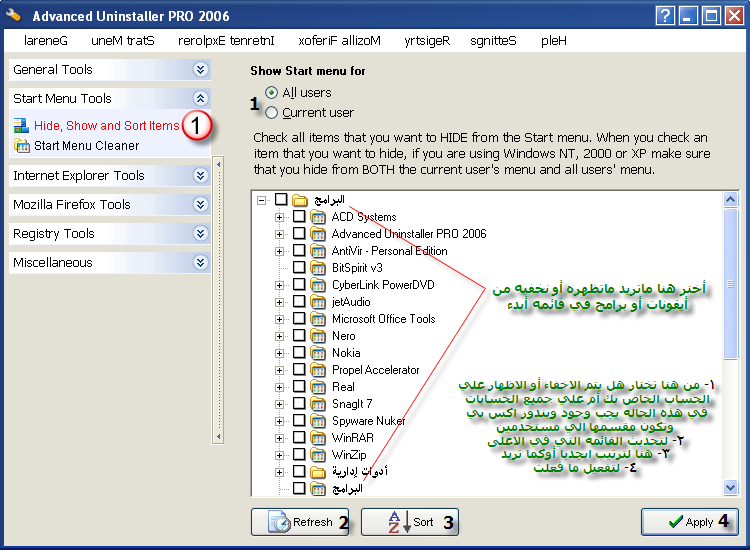This screenshot has height=550, width=750.
Task: Check the WinZip checkbox
Action: point(299,454)
